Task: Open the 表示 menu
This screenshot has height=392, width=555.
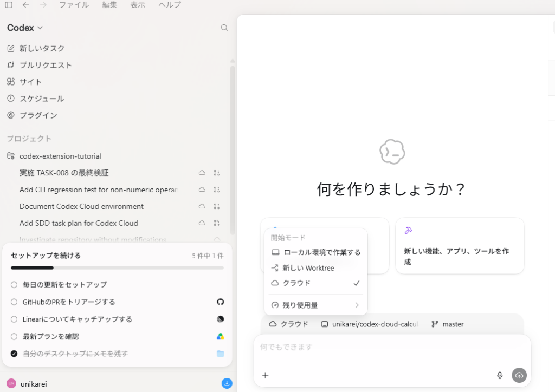Action: click(138, 4)
